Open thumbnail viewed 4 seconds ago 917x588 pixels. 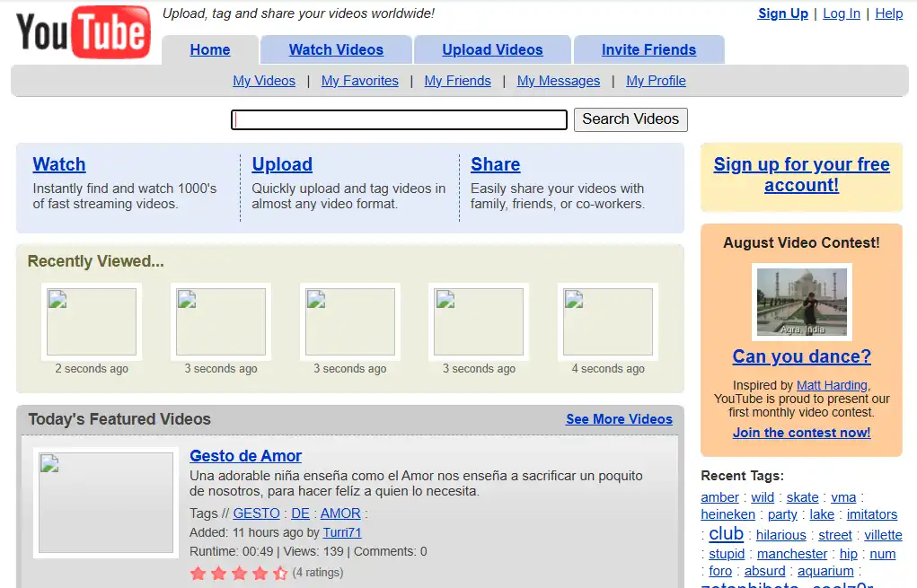[608, 321]
